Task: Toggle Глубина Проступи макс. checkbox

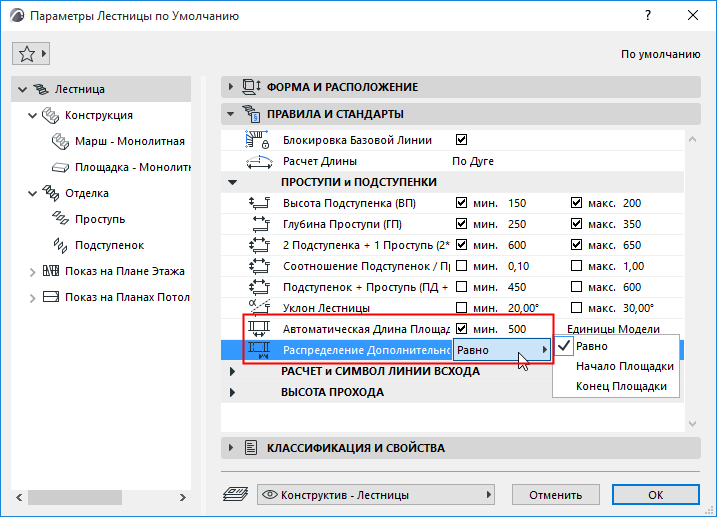Action: tap(576, 224)
